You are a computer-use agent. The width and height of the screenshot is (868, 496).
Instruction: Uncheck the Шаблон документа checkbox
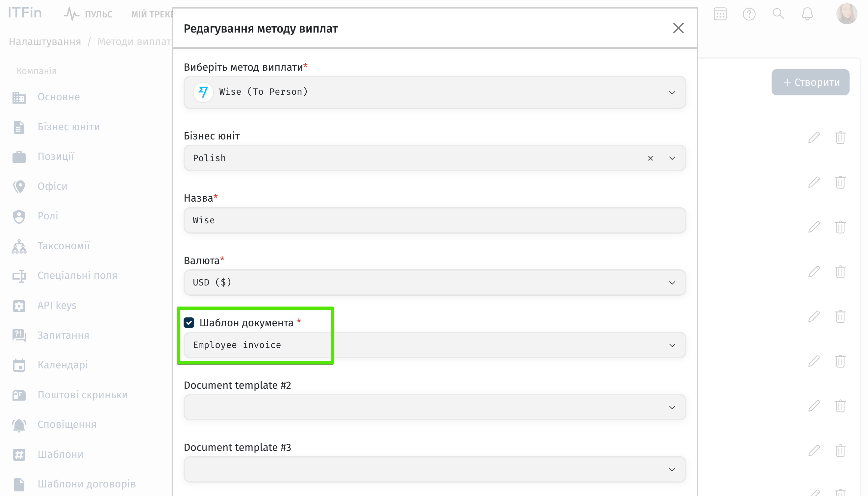[x=189, y=322]
